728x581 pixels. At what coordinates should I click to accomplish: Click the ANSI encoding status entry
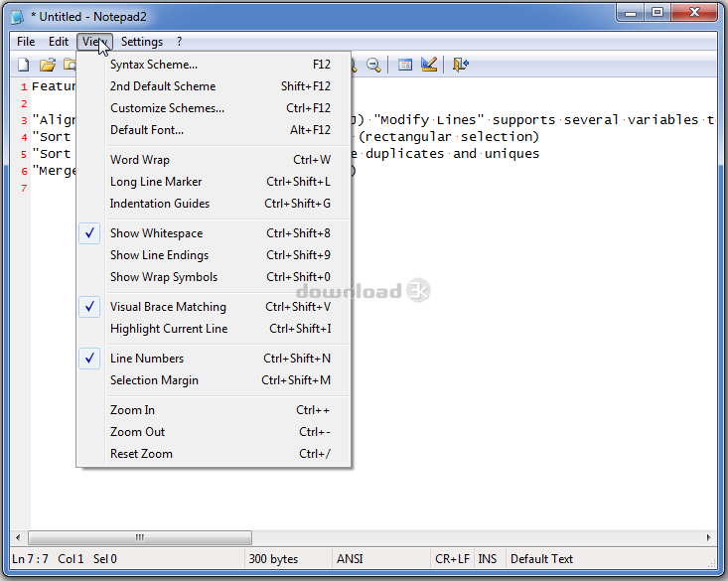(x=350, y=559)
